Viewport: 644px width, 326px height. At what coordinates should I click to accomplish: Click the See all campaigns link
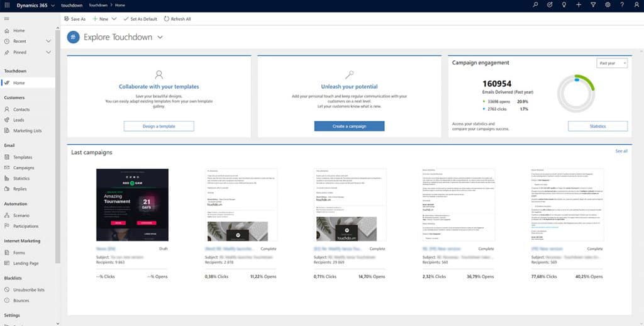click(621, 151)
